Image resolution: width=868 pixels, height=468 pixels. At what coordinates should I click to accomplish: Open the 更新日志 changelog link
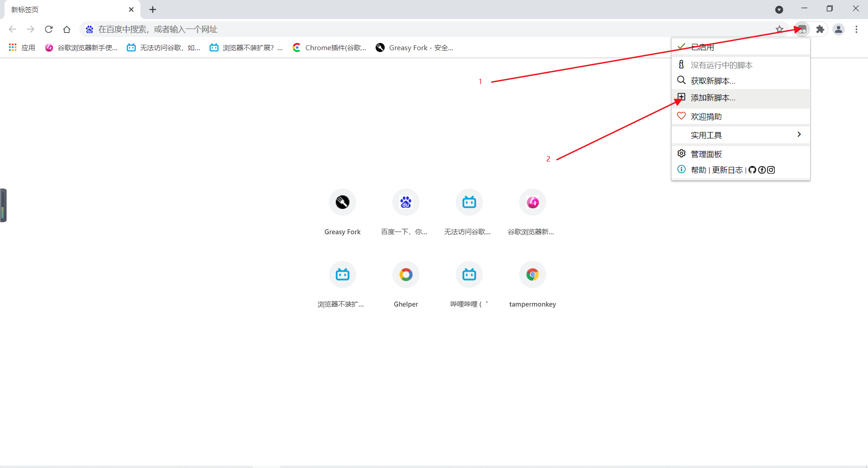click(727, 170)
